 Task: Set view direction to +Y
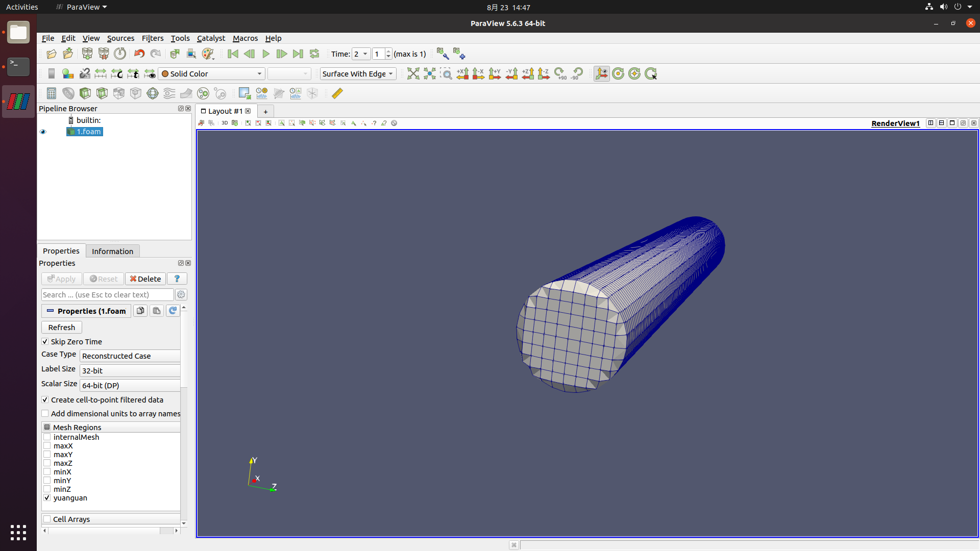point(495,74)
